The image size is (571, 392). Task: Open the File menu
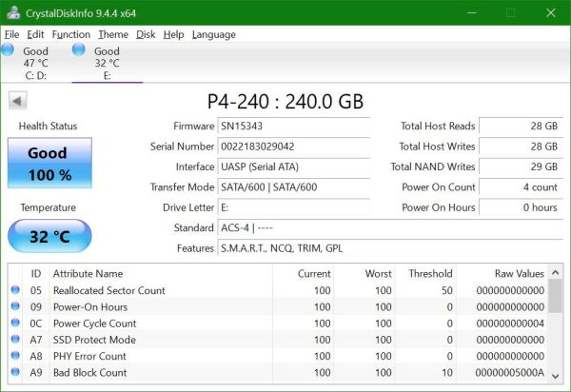pos(11,34)
